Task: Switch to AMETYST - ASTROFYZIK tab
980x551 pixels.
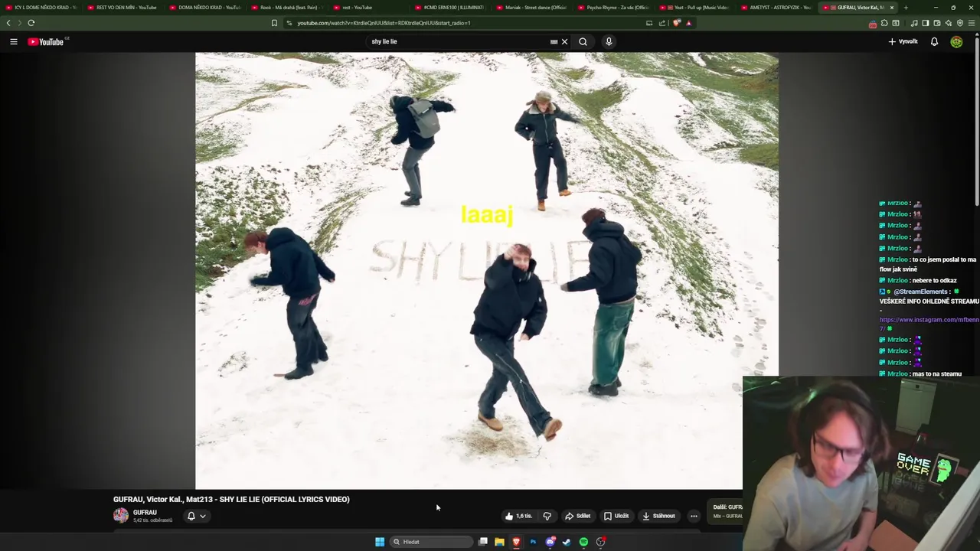Action: pos(777,8)
